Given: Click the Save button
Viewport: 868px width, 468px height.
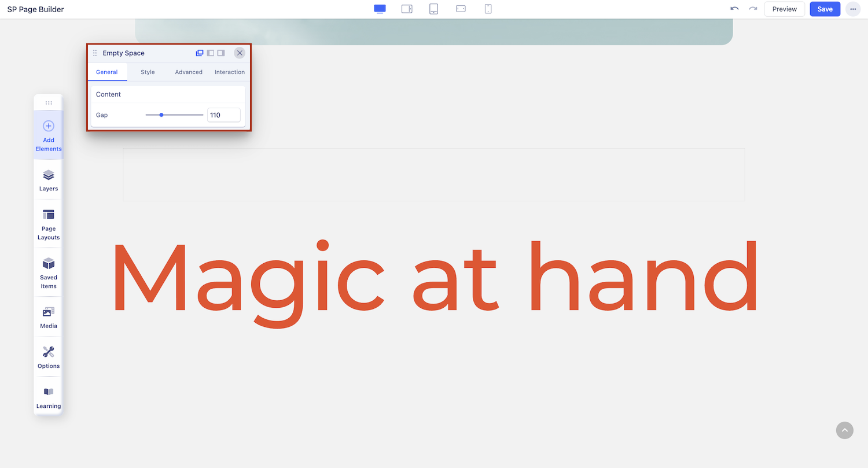Looking at the screenshot, I should [825, 9].
